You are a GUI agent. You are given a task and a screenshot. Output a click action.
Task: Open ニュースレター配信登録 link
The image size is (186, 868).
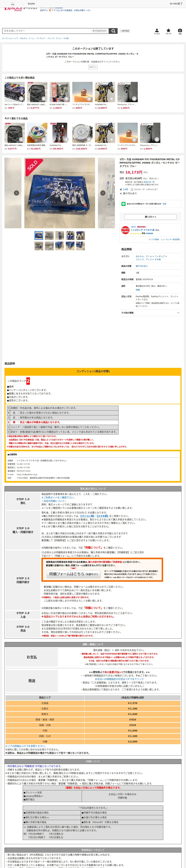tap(170, 240)
